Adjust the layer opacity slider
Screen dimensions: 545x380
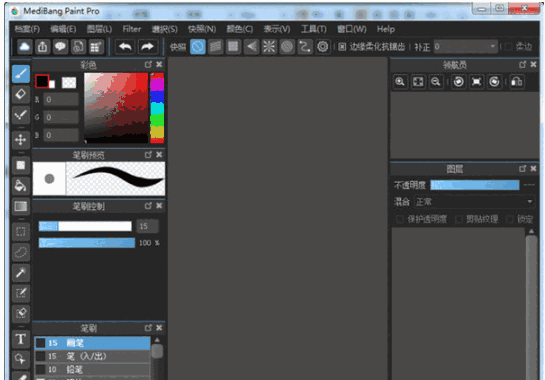475,185
